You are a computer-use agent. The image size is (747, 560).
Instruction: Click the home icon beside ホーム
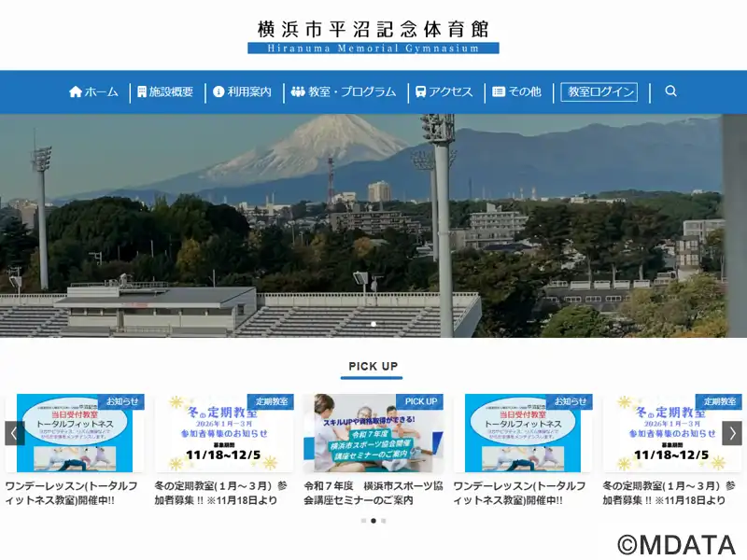coord(76,91)
